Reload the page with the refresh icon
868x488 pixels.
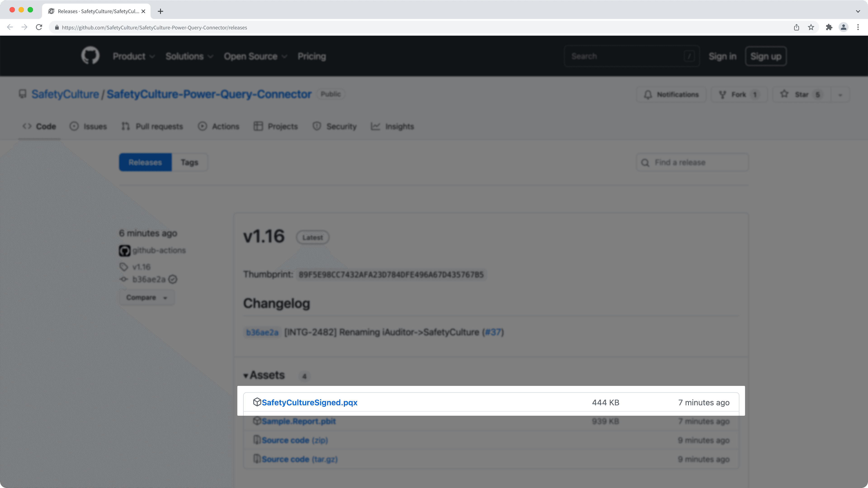tap(39, 27)
